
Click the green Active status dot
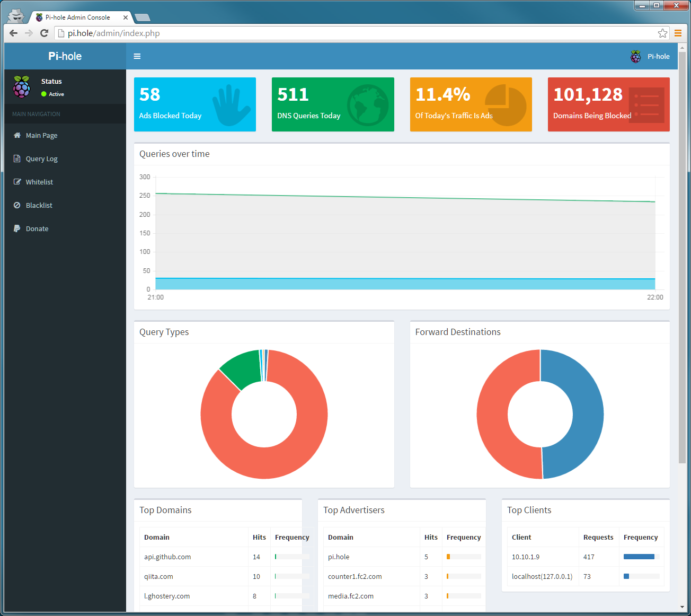point(44,94)
